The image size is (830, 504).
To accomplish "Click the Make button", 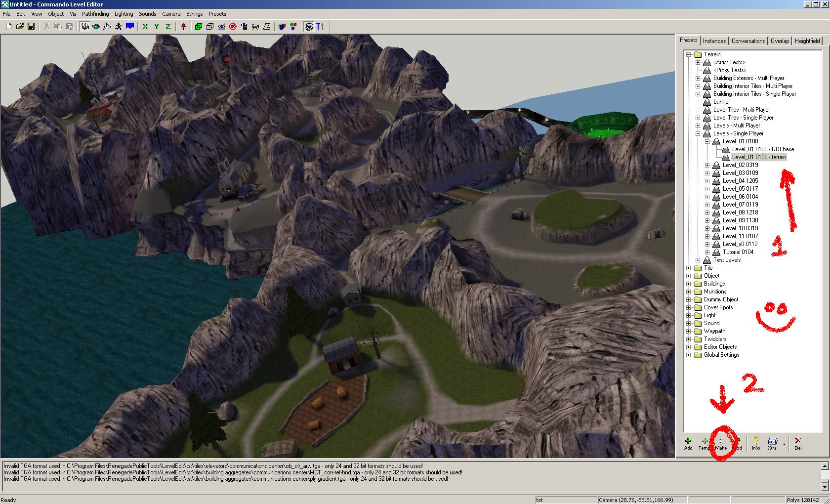I will coord(721,443).
